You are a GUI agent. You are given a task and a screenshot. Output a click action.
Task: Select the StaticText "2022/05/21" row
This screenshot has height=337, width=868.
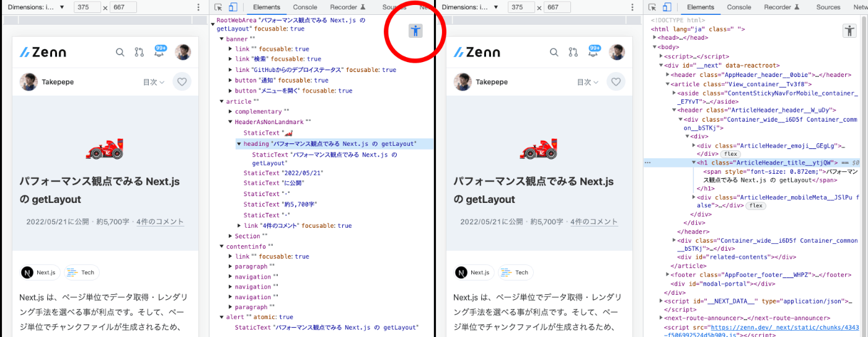284,173
